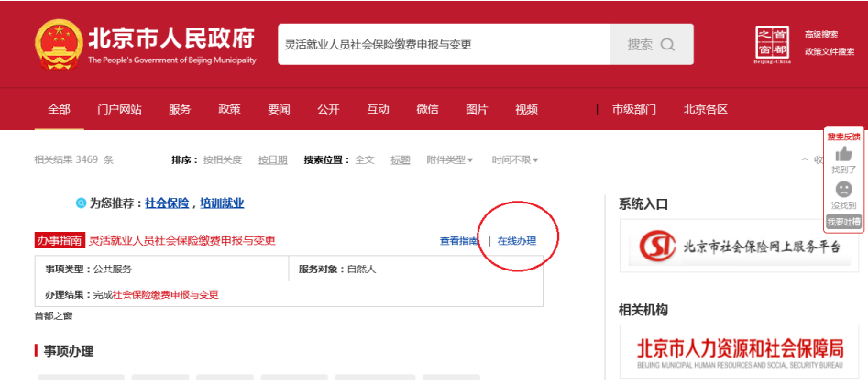Click the 我要吐槽 feedback button
Image resolution: width=868 pixels, height=385 pixels.
click(x=843, y=222)
